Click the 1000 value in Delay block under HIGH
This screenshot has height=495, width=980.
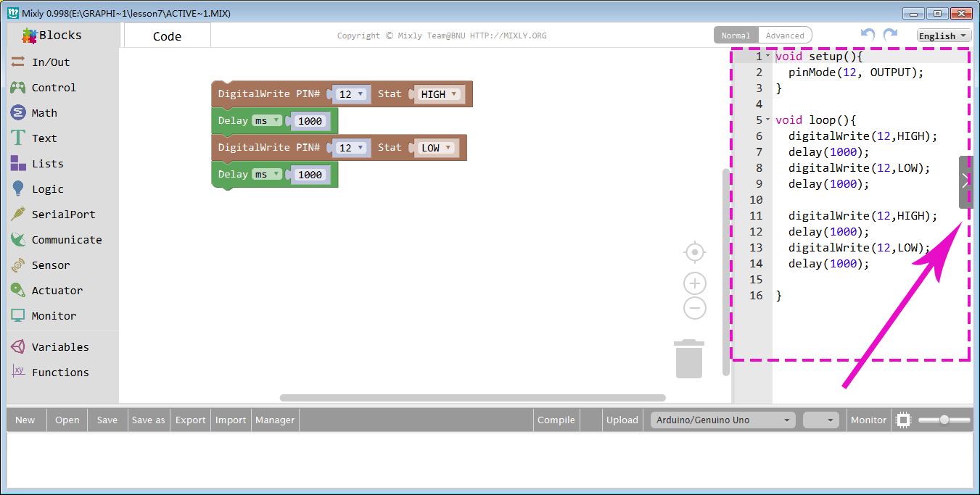pos(310,121)
